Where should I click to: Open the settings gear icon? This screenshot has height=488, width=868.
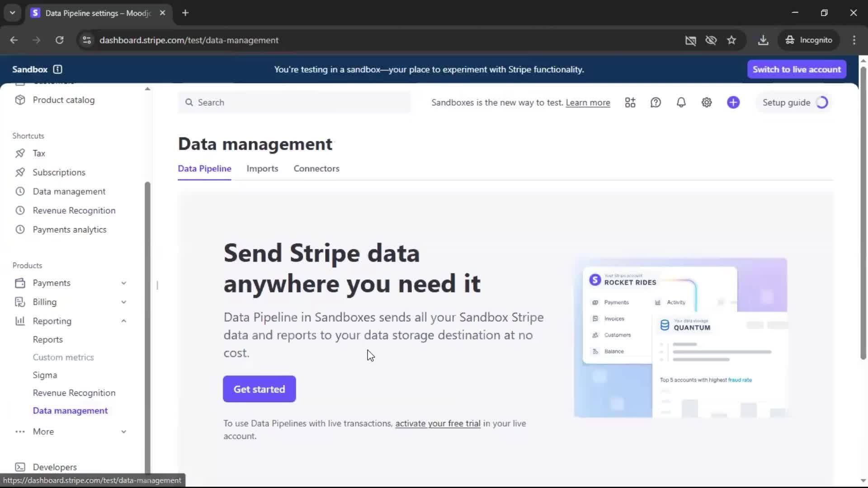pyautogui.click(x=707, y=103)
